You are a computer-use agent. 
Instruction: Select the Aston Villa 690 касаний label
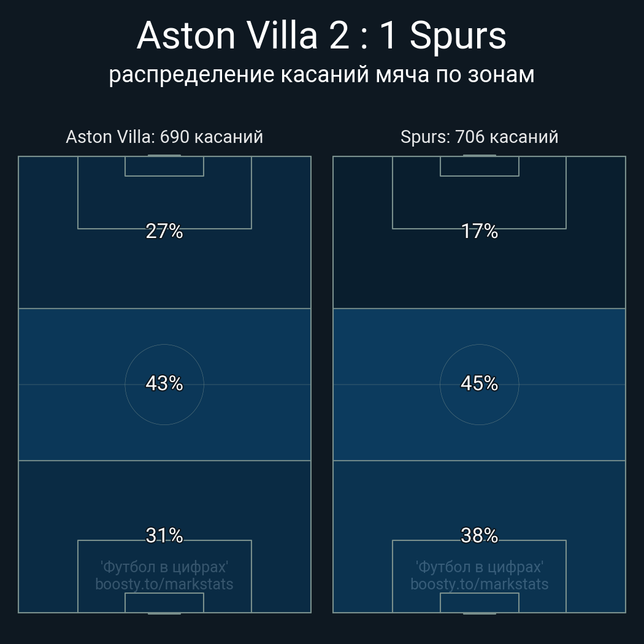[164, 137]
